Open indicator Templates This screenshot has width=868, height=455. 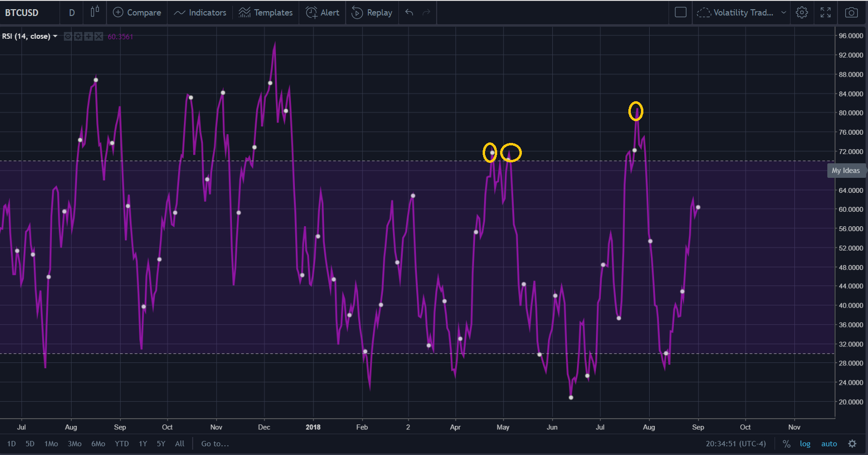266,13
